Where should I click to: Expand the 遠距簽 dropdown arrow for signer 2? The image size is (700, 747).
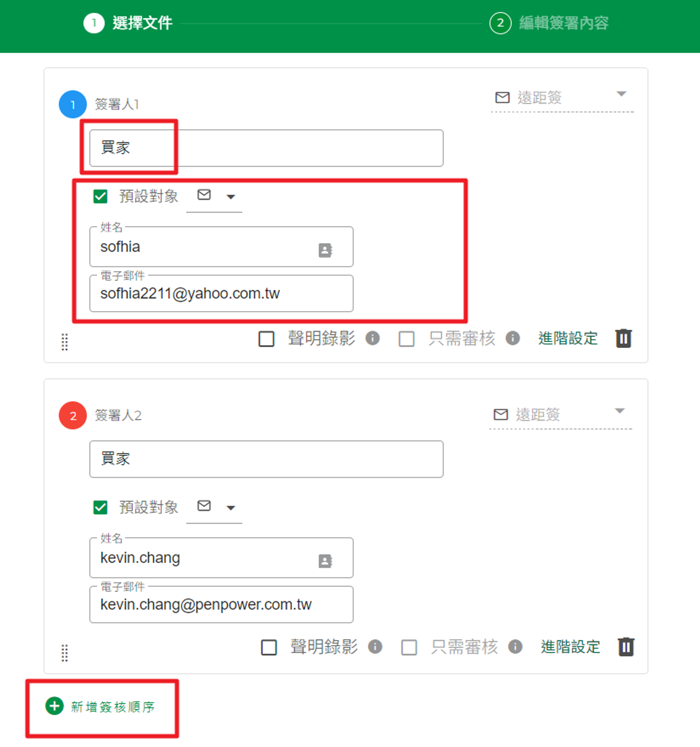[619, 411]
